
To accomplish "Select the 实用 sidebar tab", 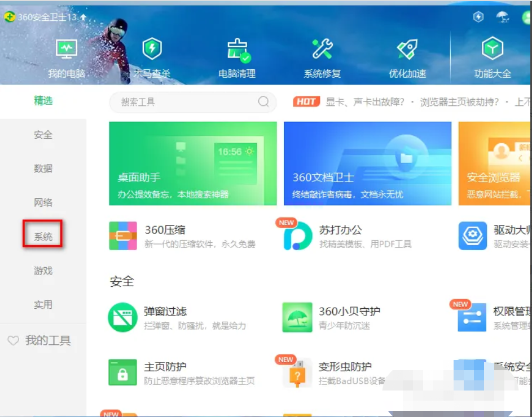I will tap(43, 304).
